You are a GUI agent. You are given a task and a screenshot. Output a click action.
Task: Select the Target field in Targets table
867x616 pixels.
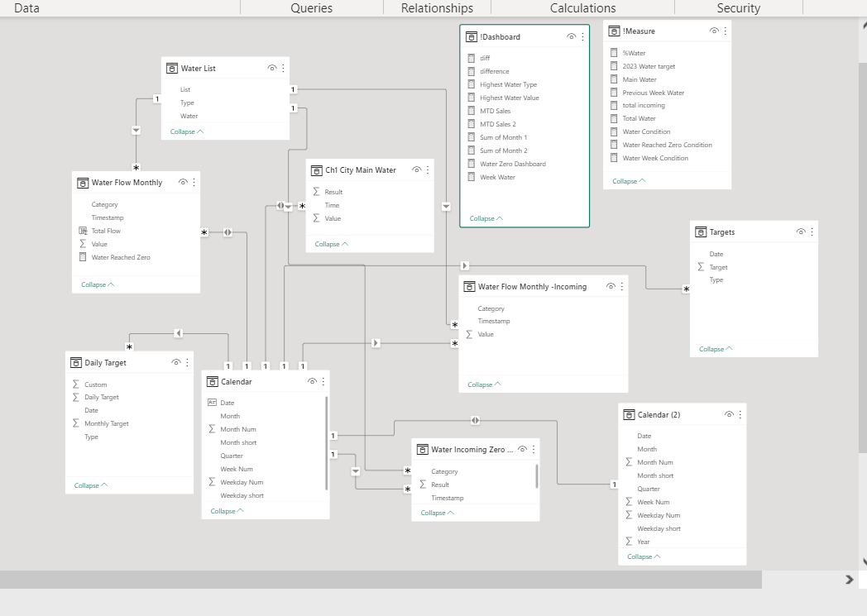(x=718, y=267)
